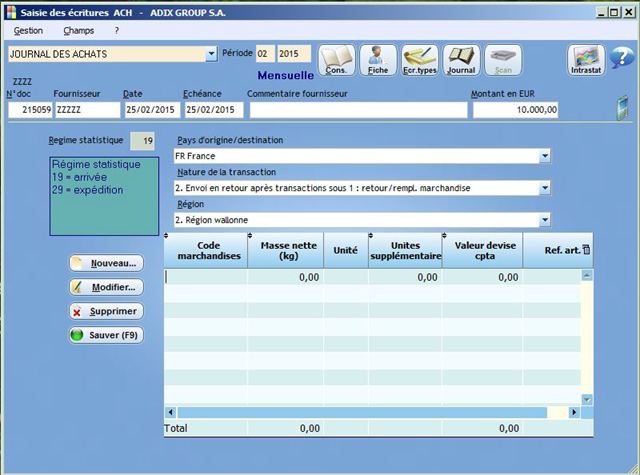Expand the JOURNAL DES ACHATS dropdown
Viewport: 640px width, 475px height.
tap(211, 54)
